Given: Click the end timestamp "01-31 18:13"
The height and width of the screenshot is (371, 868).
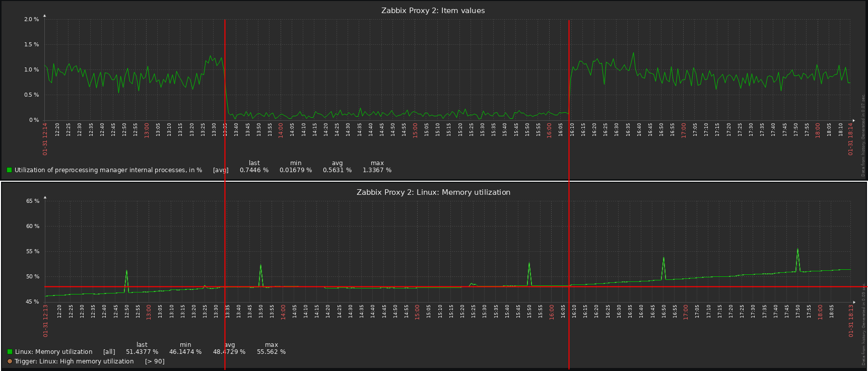Looking at the screenshot, I should click(x=850, y=321).
